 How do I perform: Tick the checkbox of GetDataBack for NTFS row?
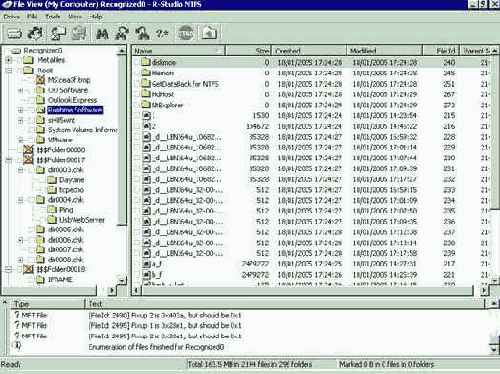(137, 84)
